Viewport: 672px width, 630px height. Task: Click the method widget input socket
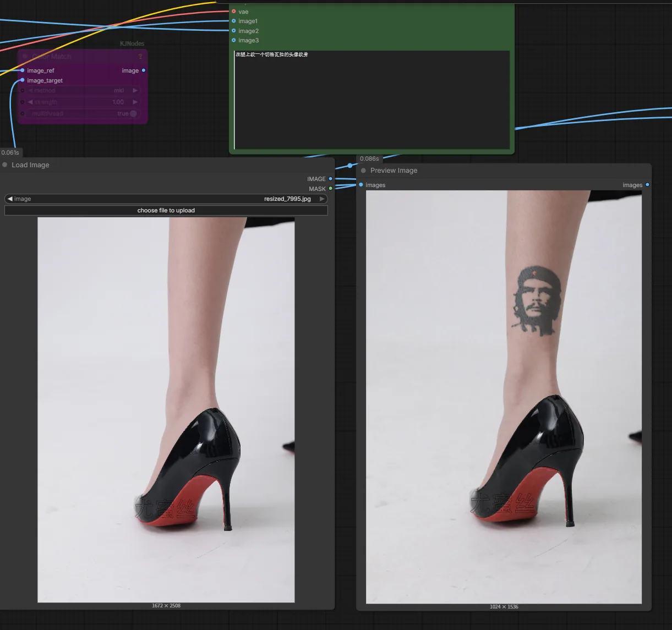[23, 90]
